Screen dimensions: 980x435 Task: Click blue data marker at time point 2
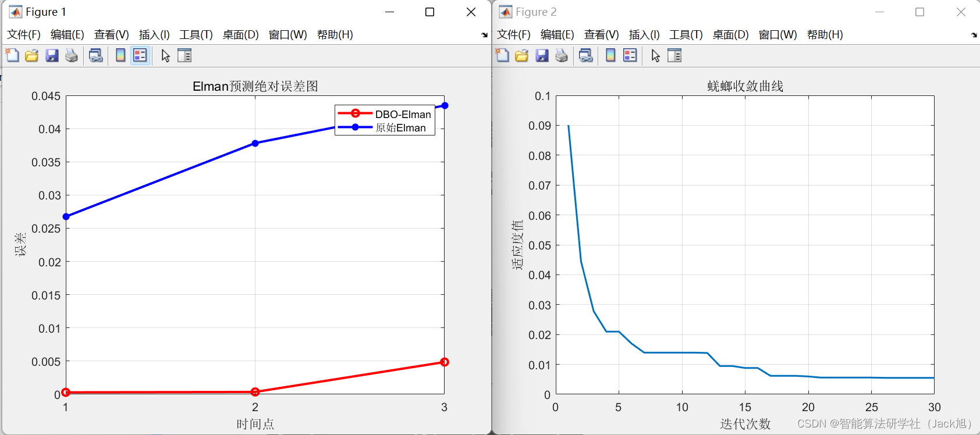pyautogui.click(x=255, y=143)
